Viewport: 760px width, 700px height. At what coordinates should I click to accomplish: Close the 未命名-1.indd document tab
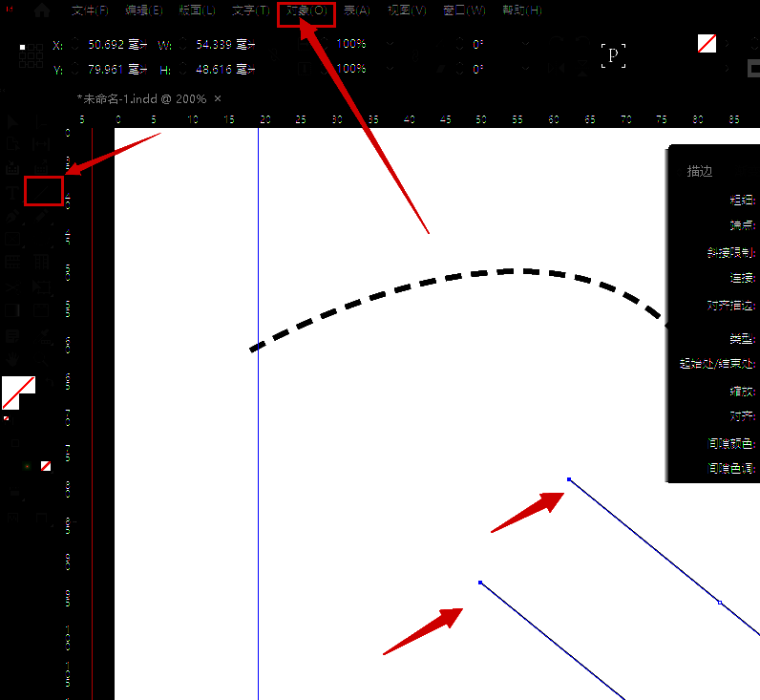218,98
